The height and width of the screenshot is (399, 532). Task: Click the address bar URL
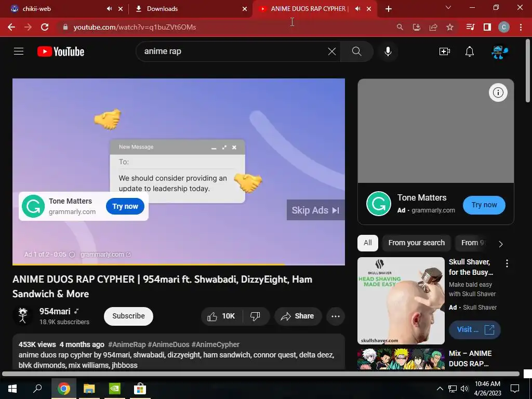click(135, 27)
